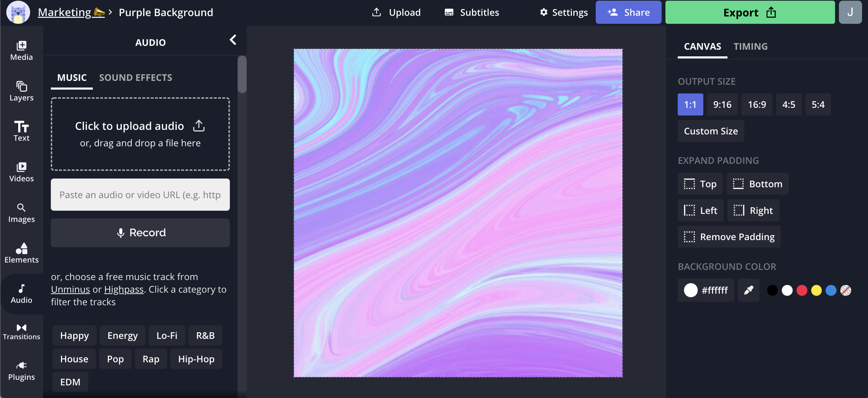Open the Unminus music link
The image size is (868, 398).
click(x=70, y=289)
